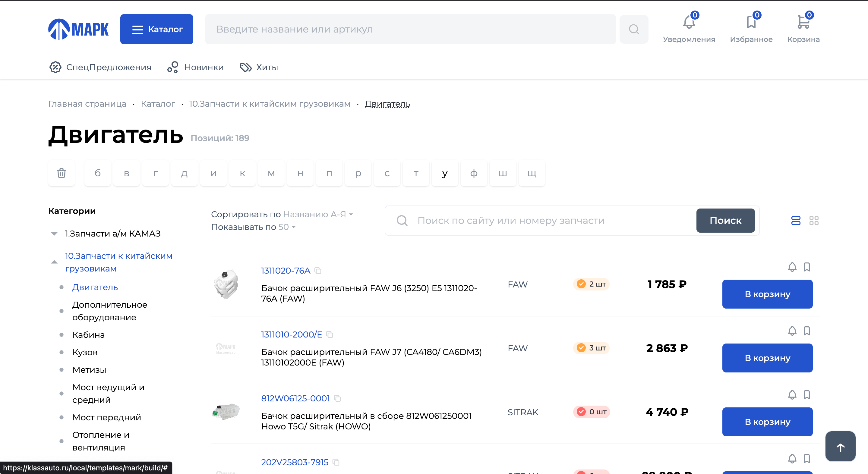Copy article number 1311010-2000/E

point(330,334)
